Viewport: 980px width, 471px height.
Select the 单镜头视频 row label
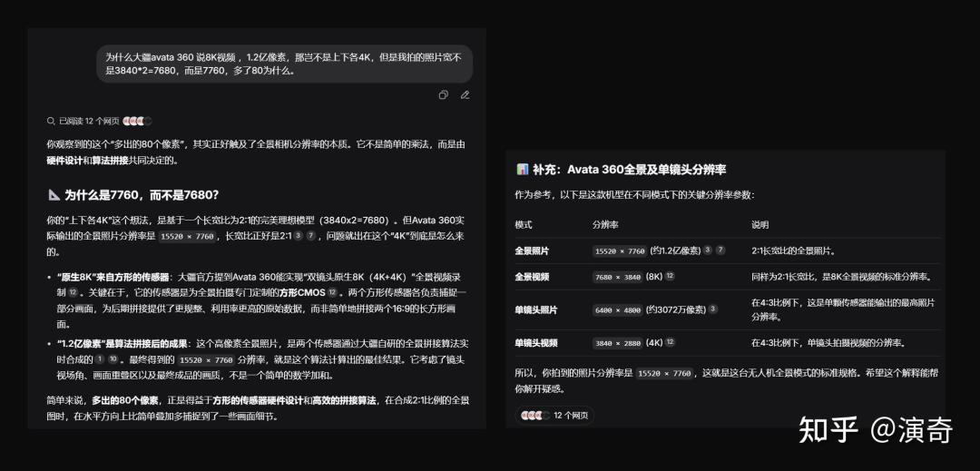(536, 342)
